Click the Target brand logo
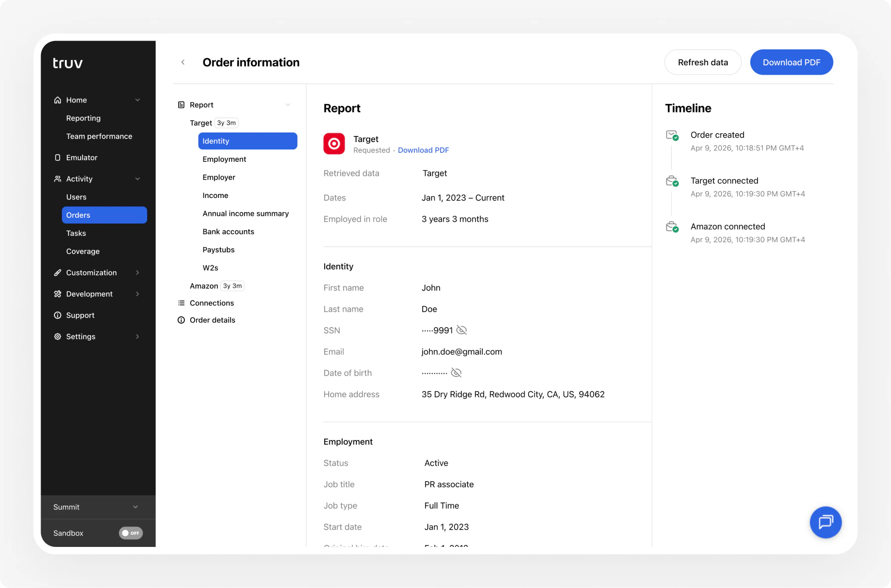Screen dimensions: 891x588 [x=334, y=144]
